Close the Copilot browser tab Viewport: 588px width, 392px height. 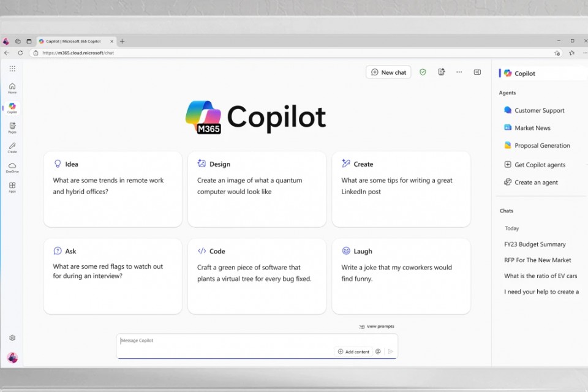click(x=111, y=41)
